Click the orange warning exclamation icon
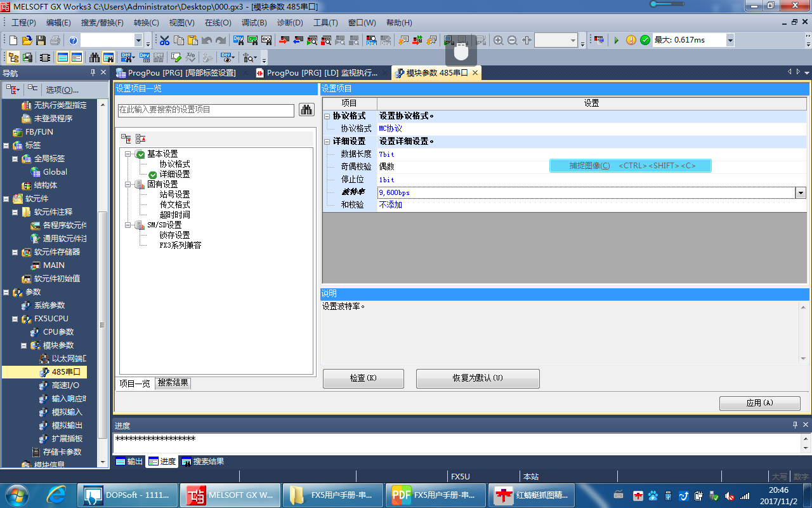Image resolution: width=812 pixels, height=508 pixels. (631, 40)
